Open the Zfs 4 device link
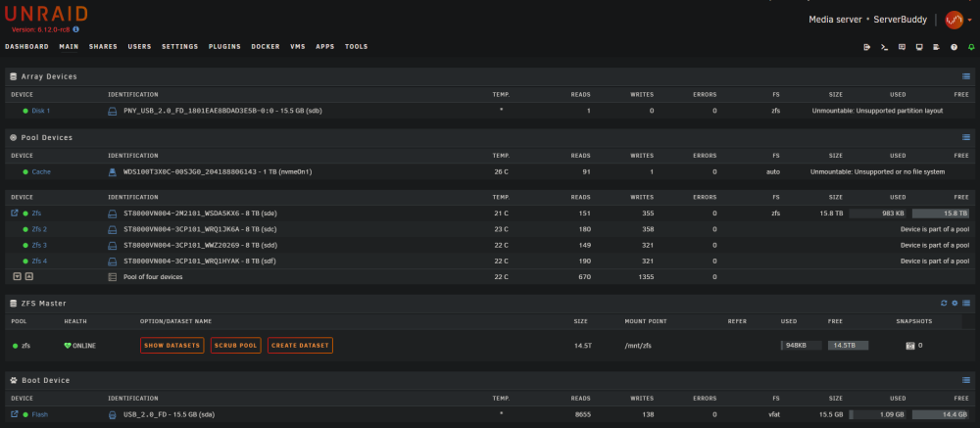 pyautogui.click(x=39, y=262)
